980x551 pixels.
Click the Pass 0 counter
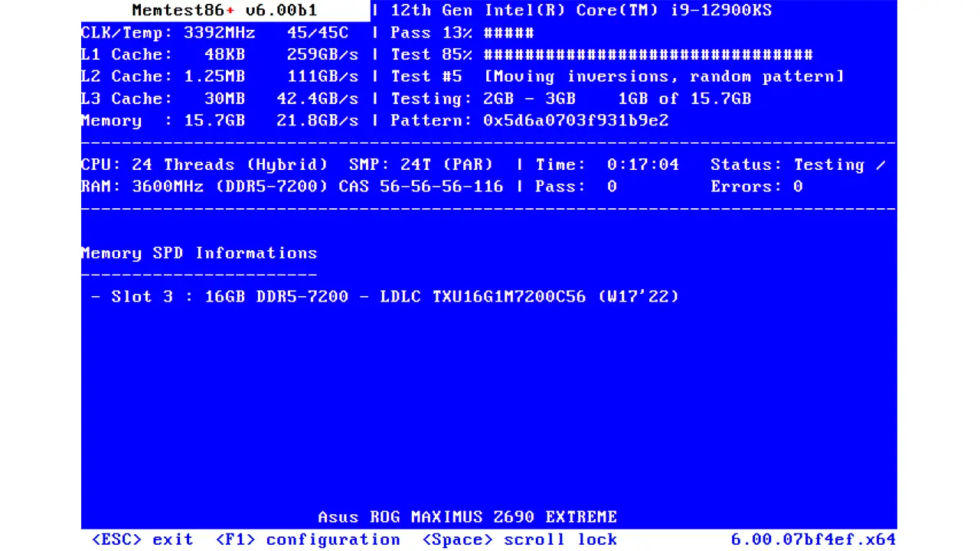point(576,187)
